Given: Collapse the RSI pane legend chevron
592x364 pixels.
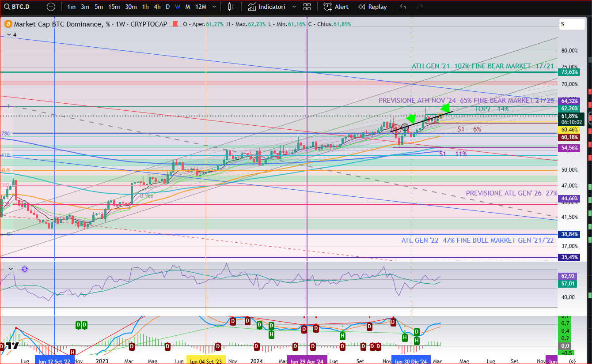Looking at the screenshot, I should 11,269.
